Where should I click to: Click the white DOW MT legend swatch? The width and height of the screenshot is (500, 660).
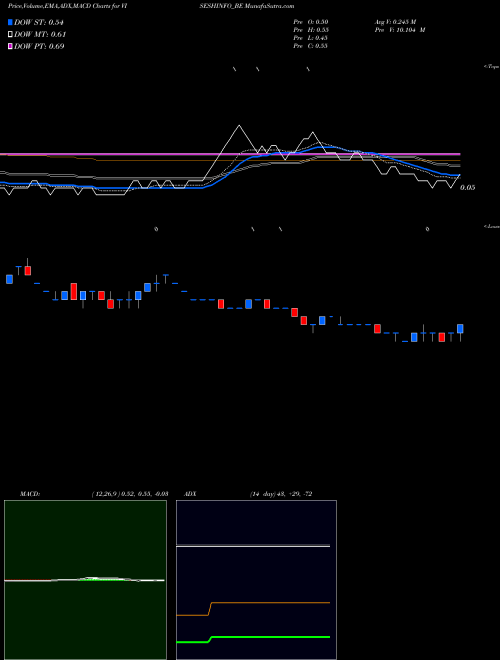click(x=10, y=35)
